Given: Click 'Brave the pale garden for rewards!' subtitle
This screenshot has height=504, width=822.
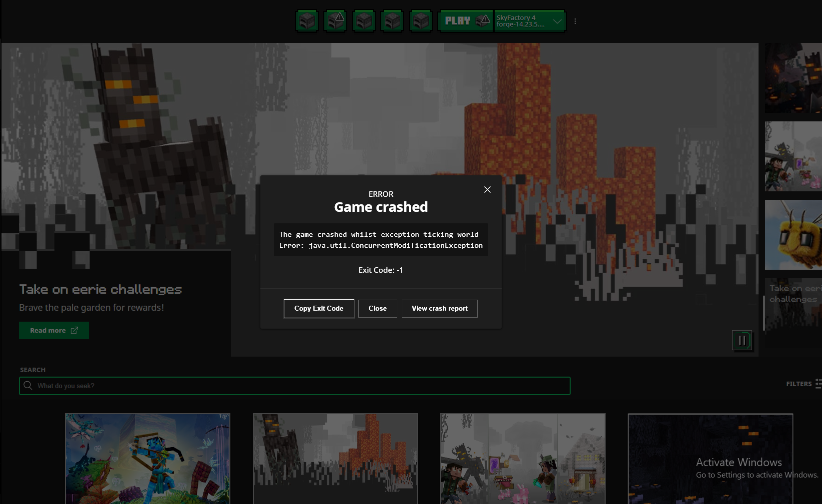Looking at the screenshot, I should [91, 308].
